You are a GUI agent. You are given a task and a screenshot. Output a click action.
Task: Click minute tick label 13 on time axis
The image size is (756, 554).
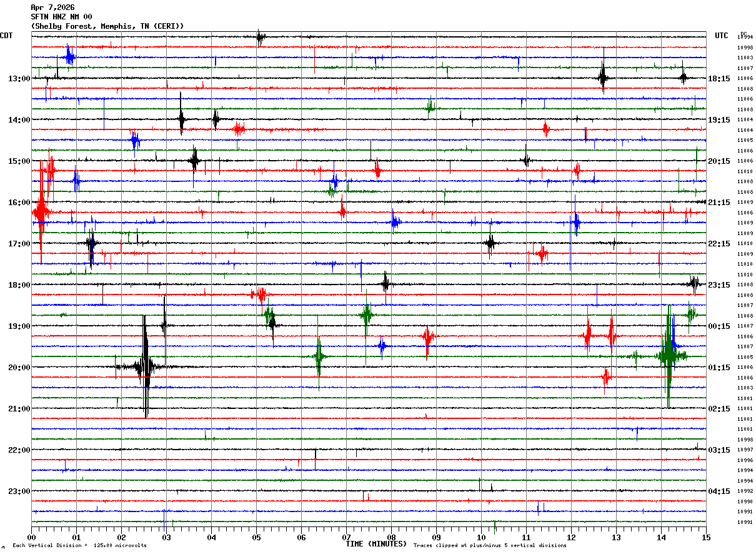616,537
